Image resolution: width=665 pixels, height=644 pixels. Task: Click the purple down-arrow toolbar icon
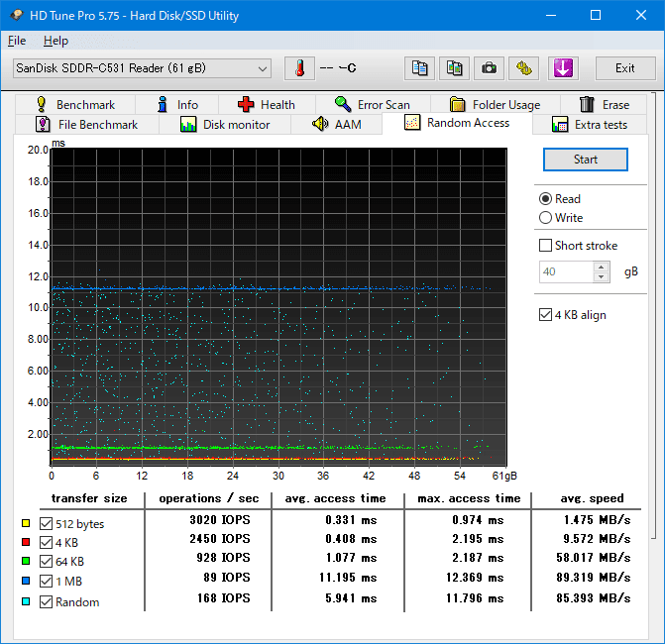coord(562,68)
